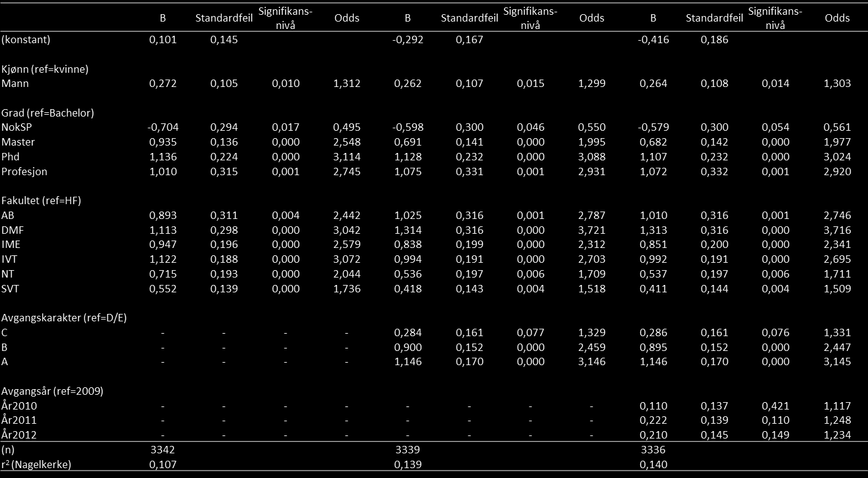Screen dimensions: 868x478
Task: Click the Profesjon odds value "2,931"
Action: (592, 171)
